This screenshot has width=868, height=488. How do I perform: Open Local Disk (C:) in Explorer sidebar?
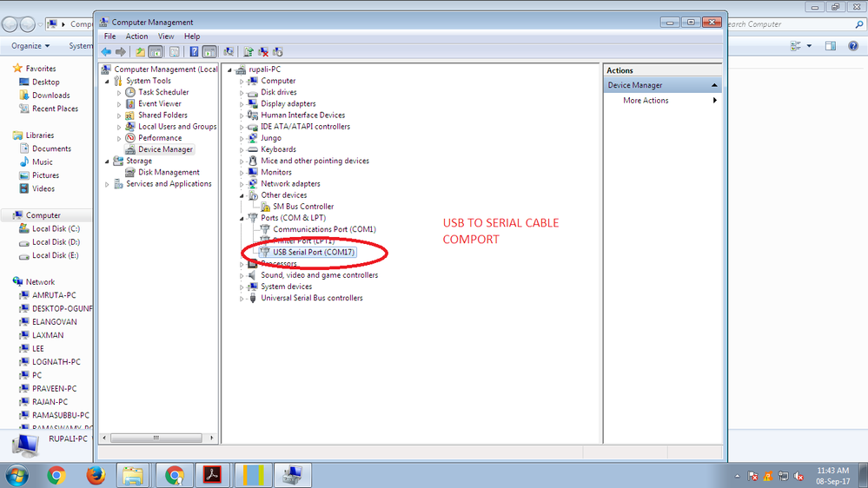coord(56,228)
